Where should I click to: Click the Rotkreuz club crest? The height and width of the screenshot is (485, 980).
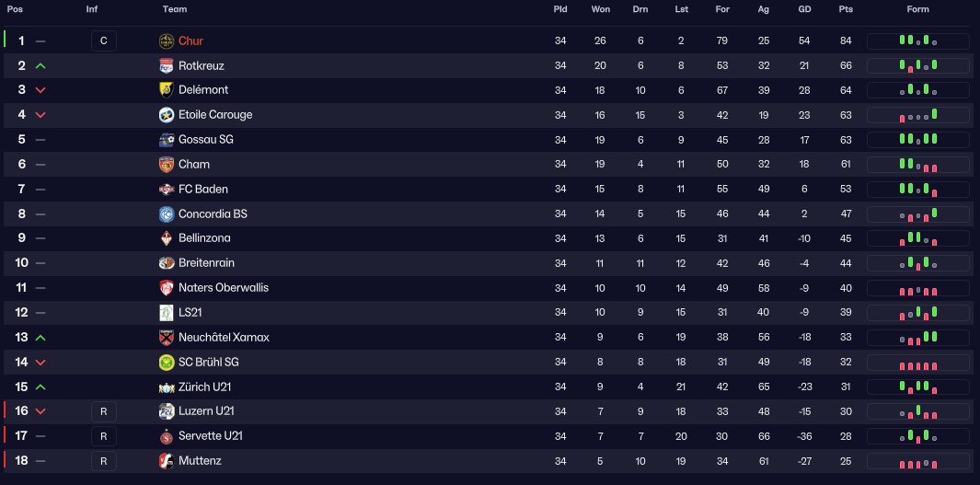167,65
